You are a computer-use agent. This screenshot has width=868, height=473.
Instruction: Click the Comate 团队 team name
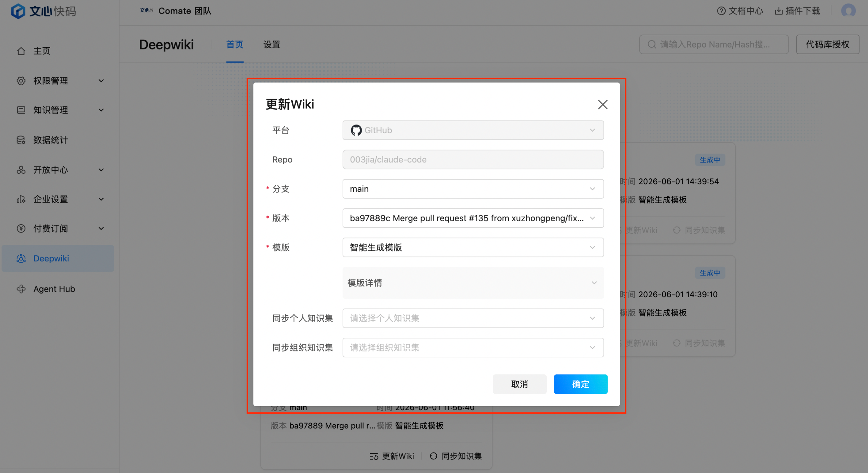[x=185, y=11]
